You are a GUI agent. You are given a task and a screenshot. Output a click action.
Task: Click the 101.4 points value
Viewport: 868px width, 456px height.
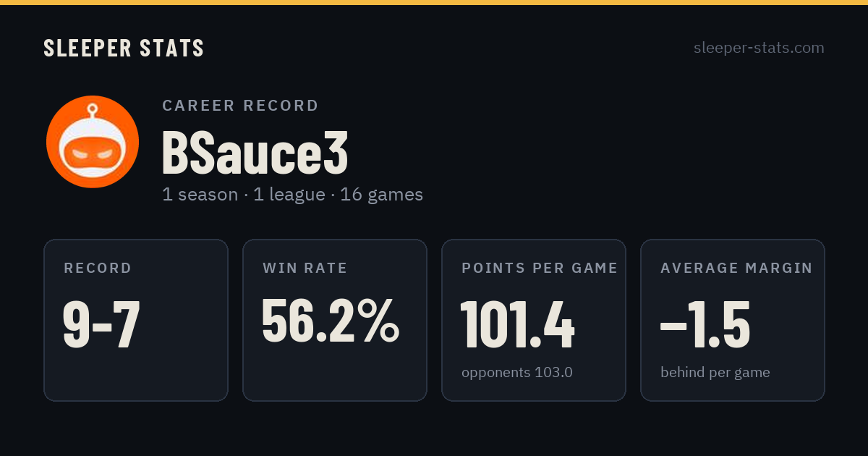pyautogui.click(x=518, y=325)
